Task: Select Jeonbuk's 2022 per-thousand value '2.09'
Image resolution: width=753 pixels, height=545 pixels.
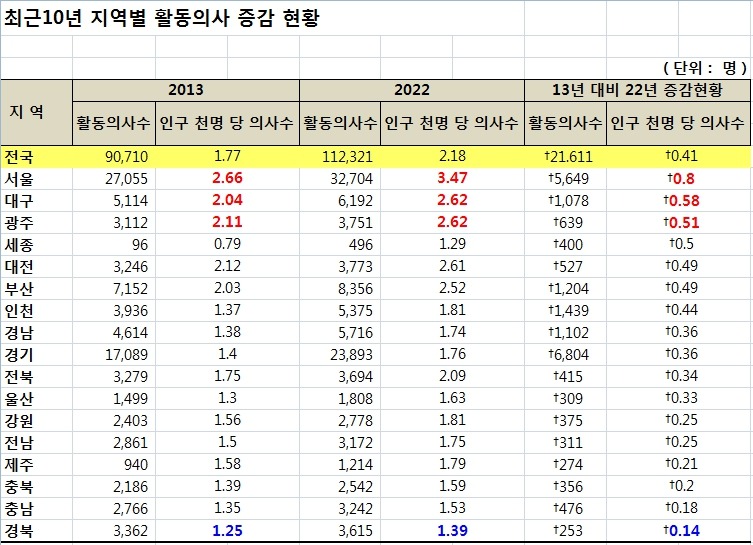Action: [x=452, y=376]
